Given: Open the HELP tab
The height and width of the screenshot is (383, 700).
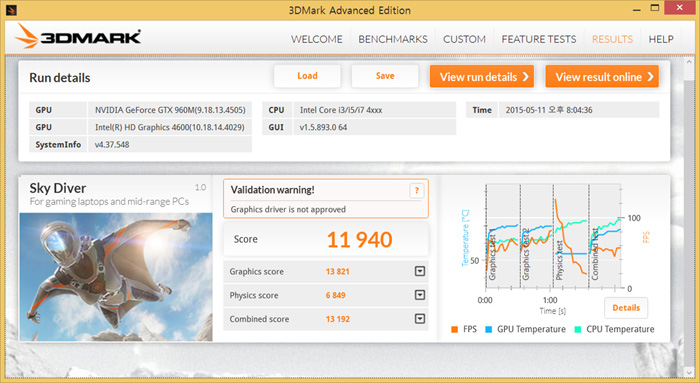Looking at the screenshot, I should click(x=661, y=39).
